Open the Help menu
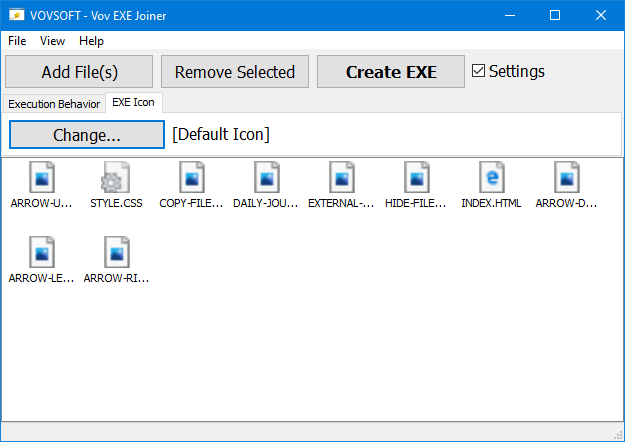Screen dimensions: 625x442 [x=91, y=41]
